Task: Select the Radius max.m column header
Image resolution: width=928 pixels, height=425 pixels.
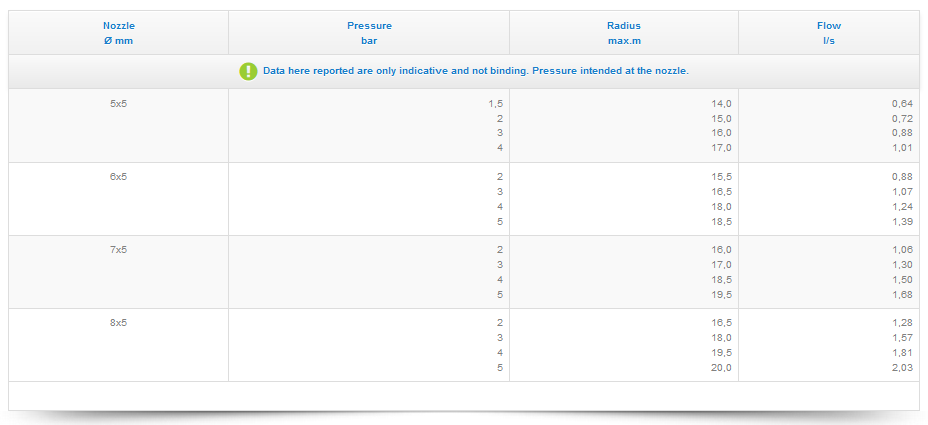Action: click(x=623, y=33)
